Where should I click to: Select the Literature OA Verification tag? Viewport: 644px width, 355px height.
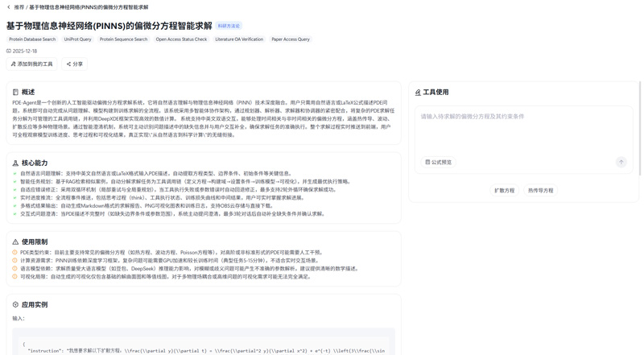(x=239, y=39)
